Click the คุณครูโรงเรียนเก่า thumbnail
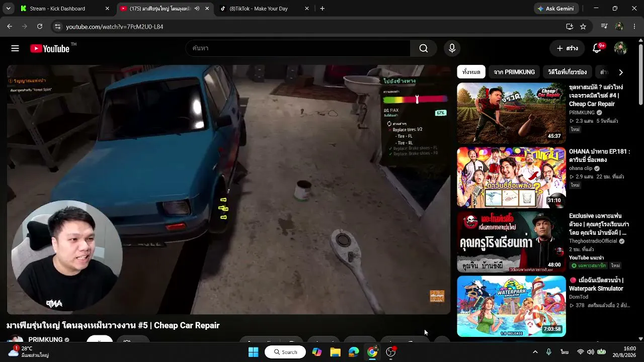The width and height of the screenshot is (644, 362). (x=511, y=242)
